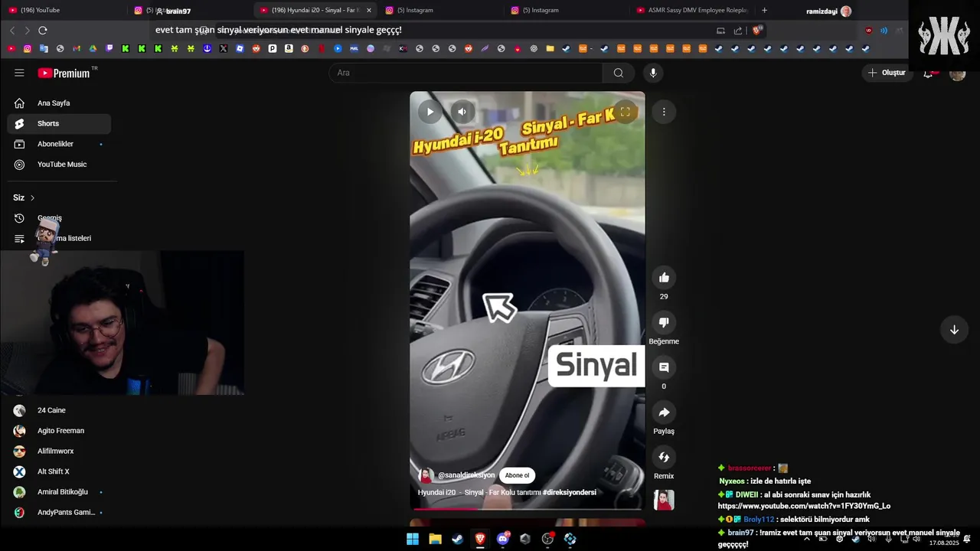Open the Oluştur create button
Screen dimensions: 980x551
[x=887, y=73]
